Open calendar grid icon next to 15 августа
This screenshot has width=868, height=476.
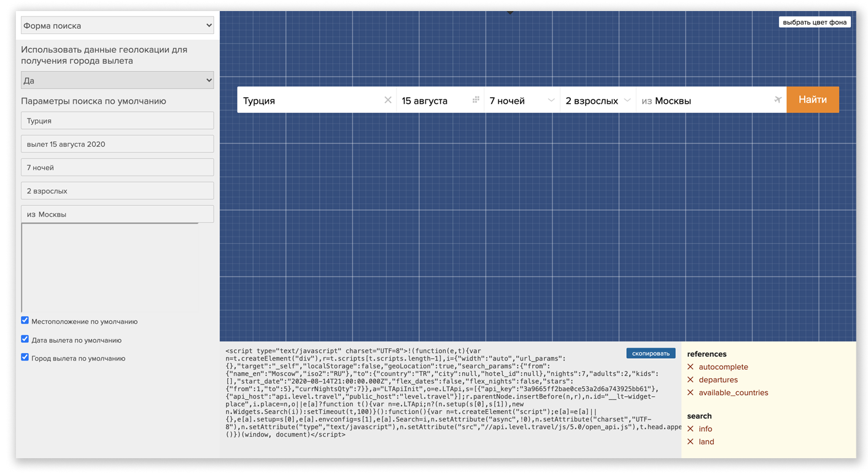click(x=476, y=100)
